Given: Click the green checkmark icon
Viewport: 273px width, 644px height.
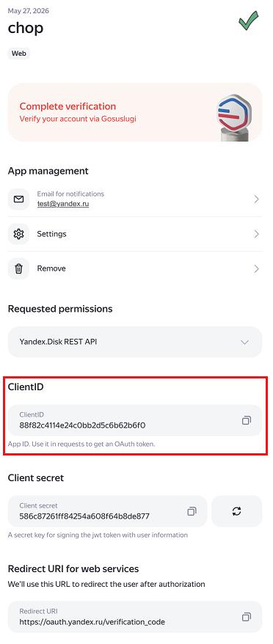Looking at the screenshot, I should point(249,21).
